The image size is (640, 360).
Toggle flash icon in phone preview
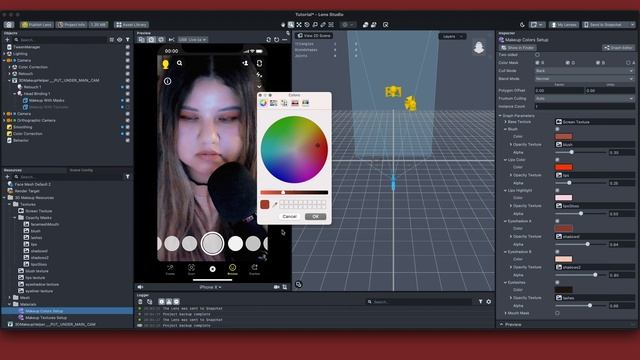coord(259,75)
